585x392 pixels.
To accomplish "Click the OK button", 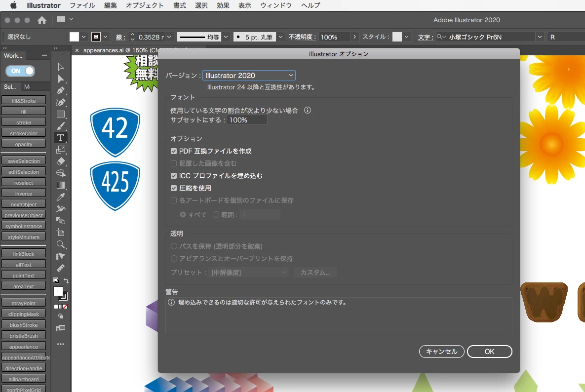I will tap(490, 352).
